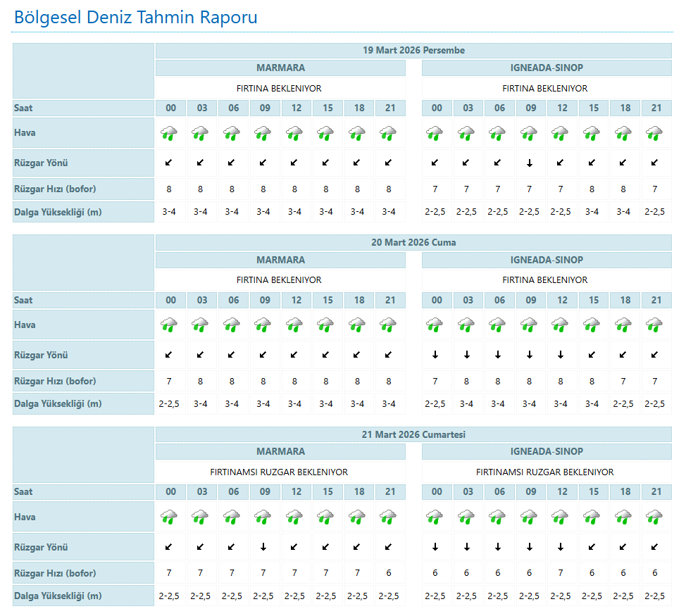This screenshot has width=686, height=616.
Task: Click wind speed 7 at 12:00, 21 Mart Igneada-Sinop
Action: click(561, 573)
